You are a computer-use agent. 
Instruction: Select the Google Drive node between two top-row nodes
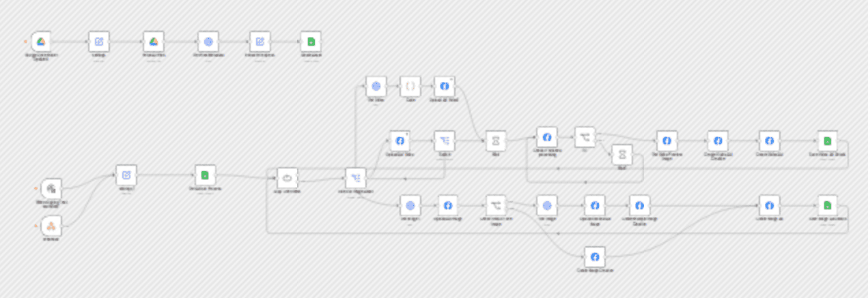pyautogui.click(x=154, y=42)
